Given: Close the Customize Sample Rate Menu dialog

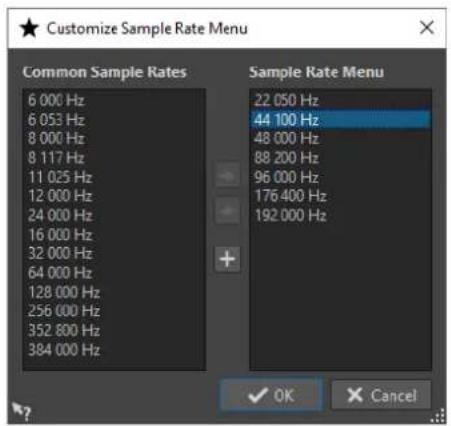Looking at the screenshot, I should click(x=427, y=27).
